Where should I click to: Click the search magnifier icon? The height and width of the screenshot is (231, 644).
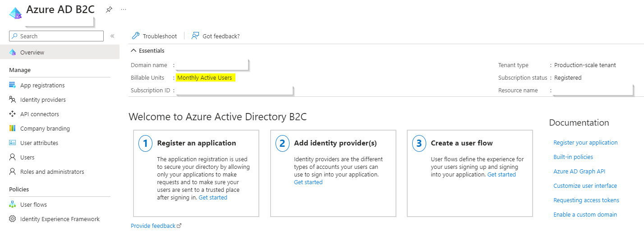[15, 36]
